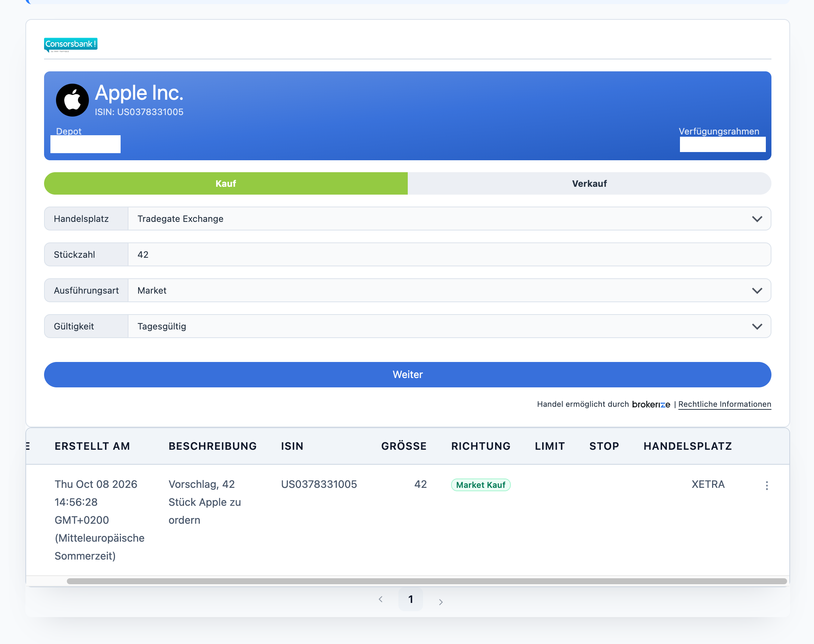Screen dimensions: 814x644
Task: Click the Market Kauf badge
Action: pyautogui.click(x=481, y=485)
